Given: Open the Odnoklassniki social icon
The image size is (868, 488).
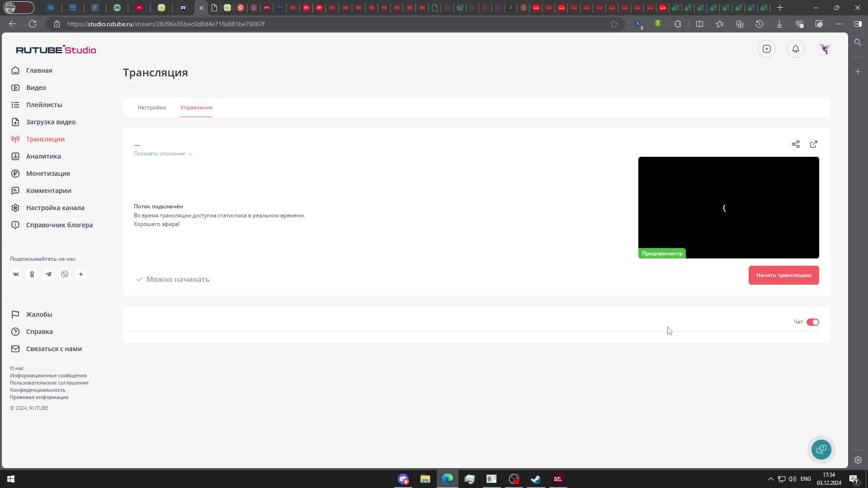Looking at the screenshot, I should click(32, 274).
